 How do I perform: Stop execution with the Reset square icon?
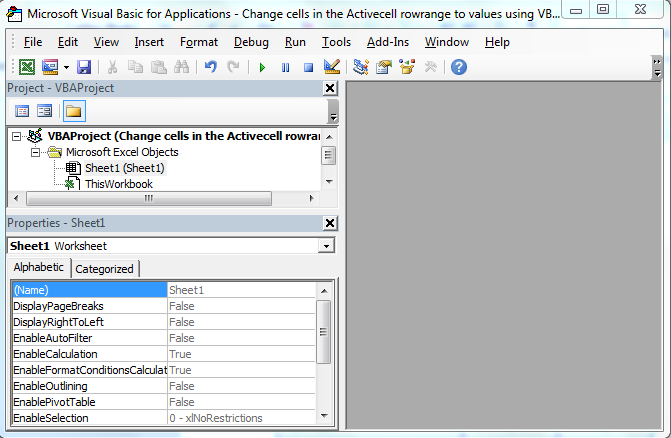pyautogui.click(x=308, y=67)
